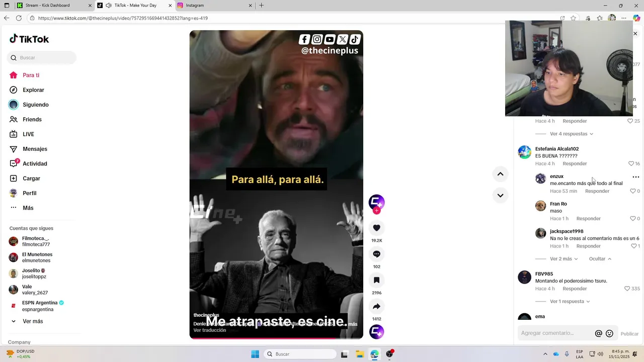Screen dimensions: 644x362
Task: Like Estefania Alcala102's comment
Action: [631, 163]
